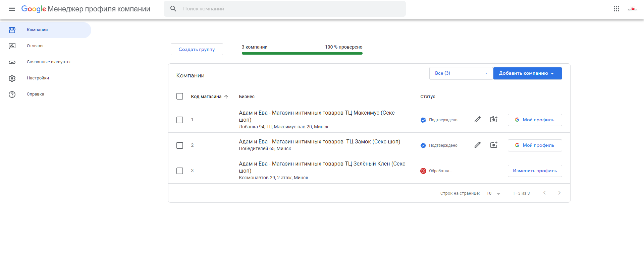Screen dimensions: 644x254
Task: Click address Лобанка 94, ТЦ Максимус
Action: point(283,127)
